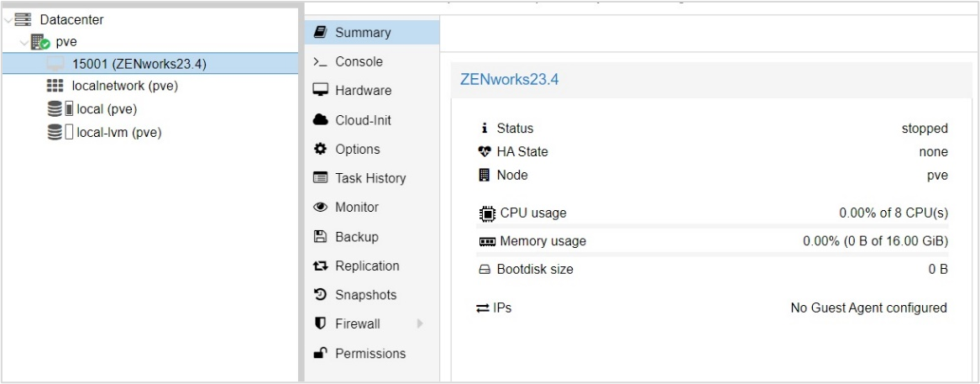Click the VM 15001 monitor icon

pyautogui.click(x=55, y=64)
